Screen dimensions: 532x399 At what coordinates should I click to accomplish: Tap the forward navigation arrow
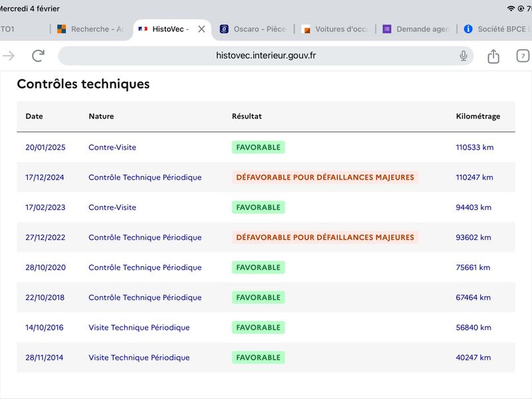pos(9,56)
